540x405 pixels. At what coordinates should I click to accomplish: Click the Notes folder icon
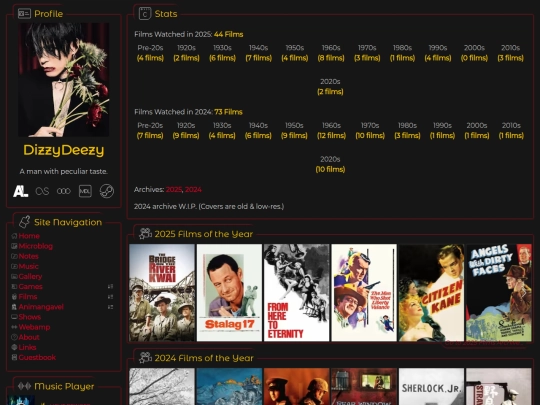coord(14,256)
